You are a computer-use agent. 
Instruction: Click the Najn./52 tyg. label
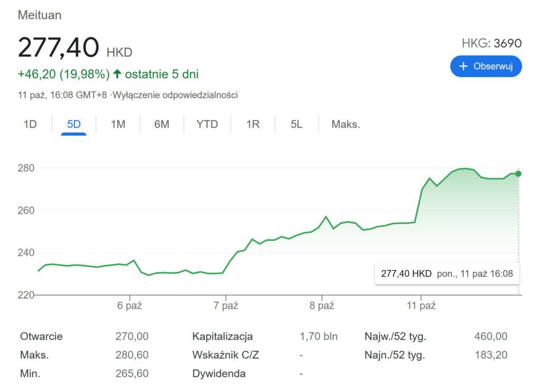click(394, 355)
